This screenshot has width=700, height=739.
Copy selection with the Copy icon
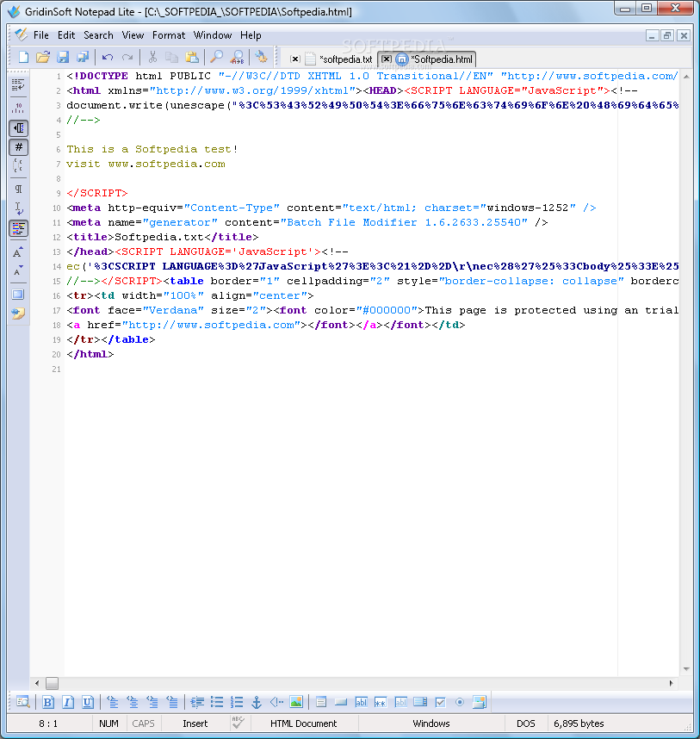172,58
